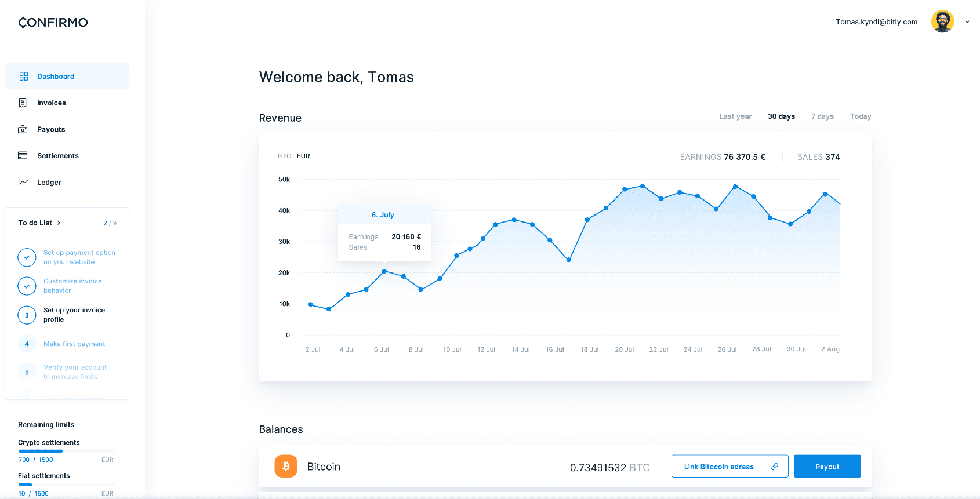Click the blue Payout button
This screenshot has height=499, width=980.
click(x=827, y=467)
